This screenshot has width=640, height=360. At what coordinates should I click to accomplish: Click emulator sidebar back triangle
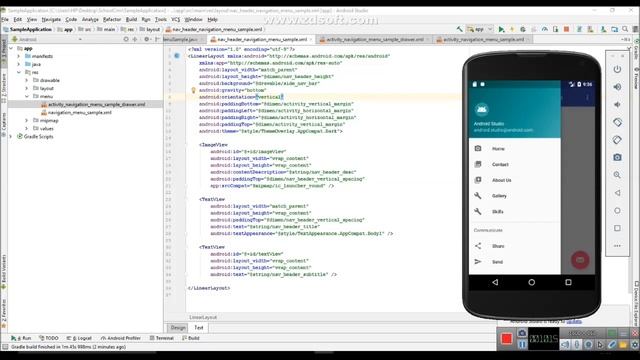(617, 193)
